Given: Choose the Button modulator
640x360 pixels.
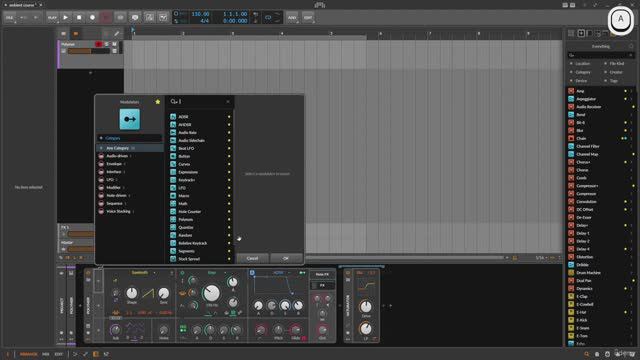Looking at the screenshot, I should click(x=200, y=156).
